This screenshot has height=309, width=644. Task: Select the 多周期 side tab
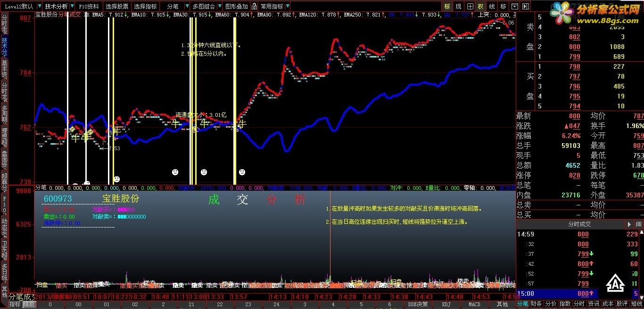point(4,114)
